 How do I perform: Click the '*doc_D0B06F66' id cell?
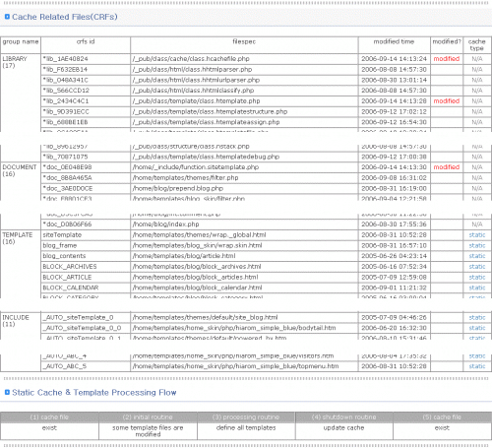click(x=86, y=224)
